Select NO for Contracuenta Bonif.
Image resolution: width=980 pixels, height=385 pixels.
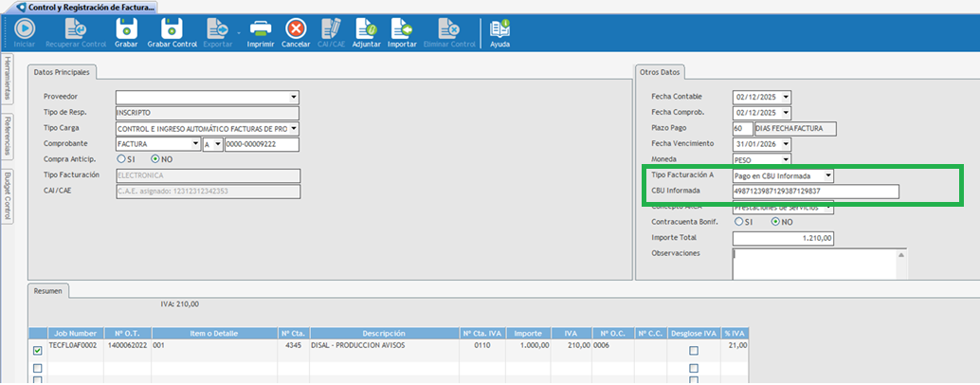pos(775,222)
